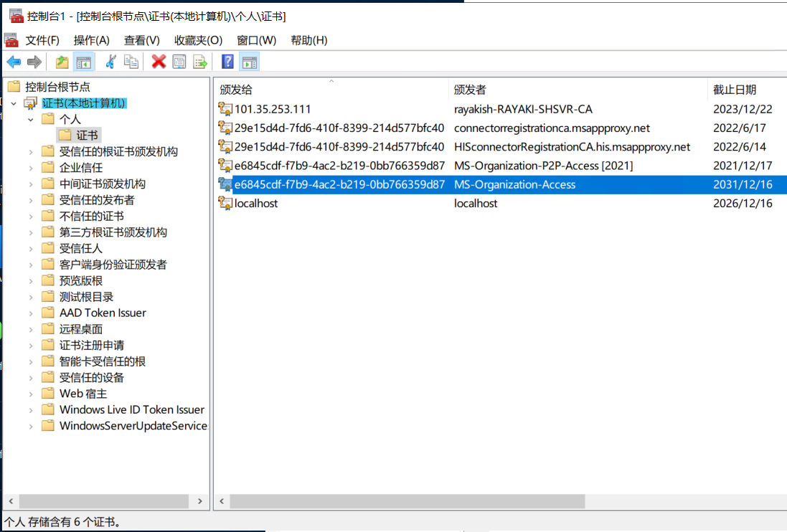Image resolution: width=787 pixels, height=532 pixels.
Task: Sort by the 截止日期 column header
Action: [735, 90]
